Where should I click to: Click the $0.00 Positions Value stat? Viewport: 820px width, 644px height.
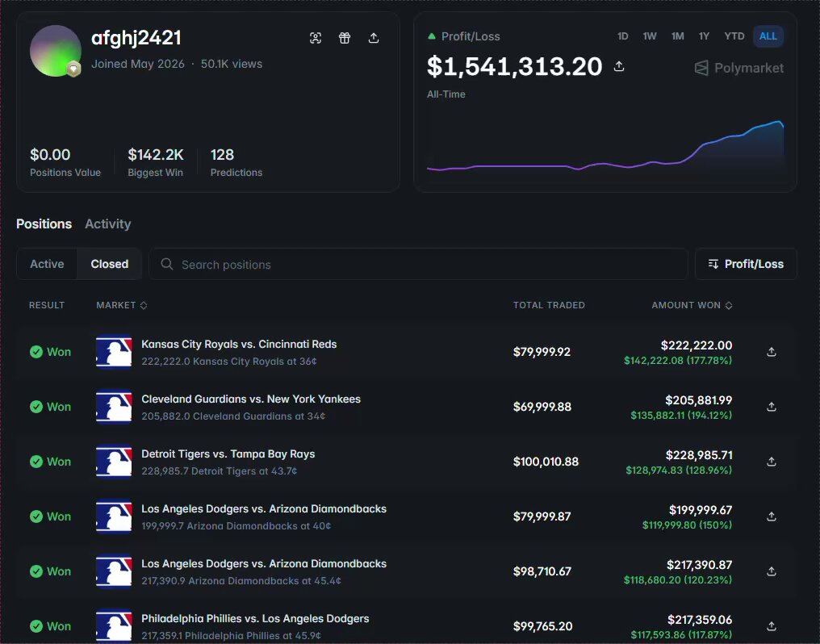click(65, 162)
